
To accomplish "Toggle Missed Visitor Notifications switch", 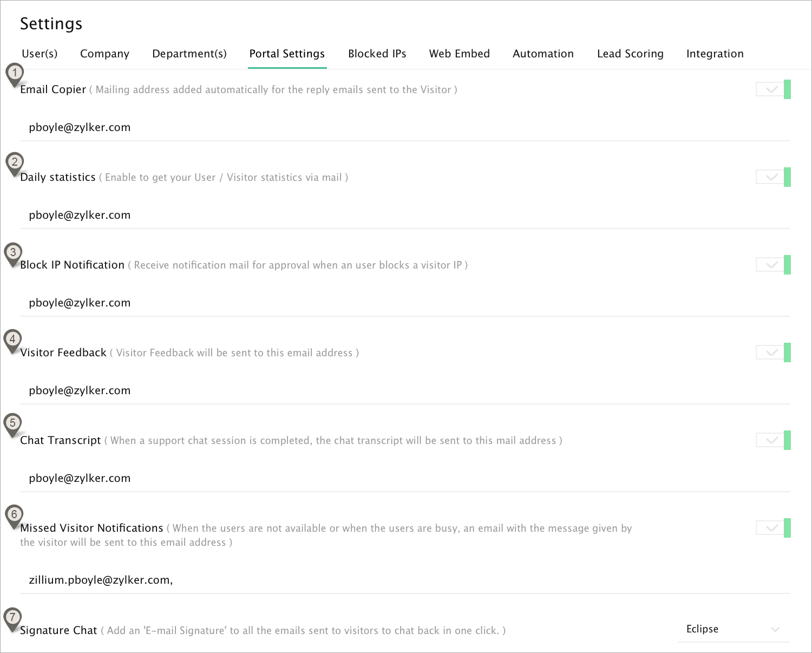I will point(773,528).
